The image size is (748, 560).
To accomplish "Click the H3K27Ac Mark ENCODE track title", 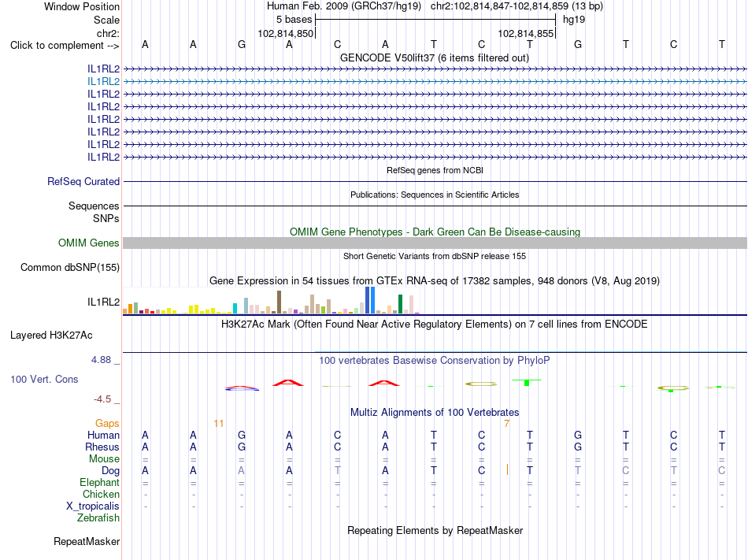I will pyautogui.click(x=435, y=325).
